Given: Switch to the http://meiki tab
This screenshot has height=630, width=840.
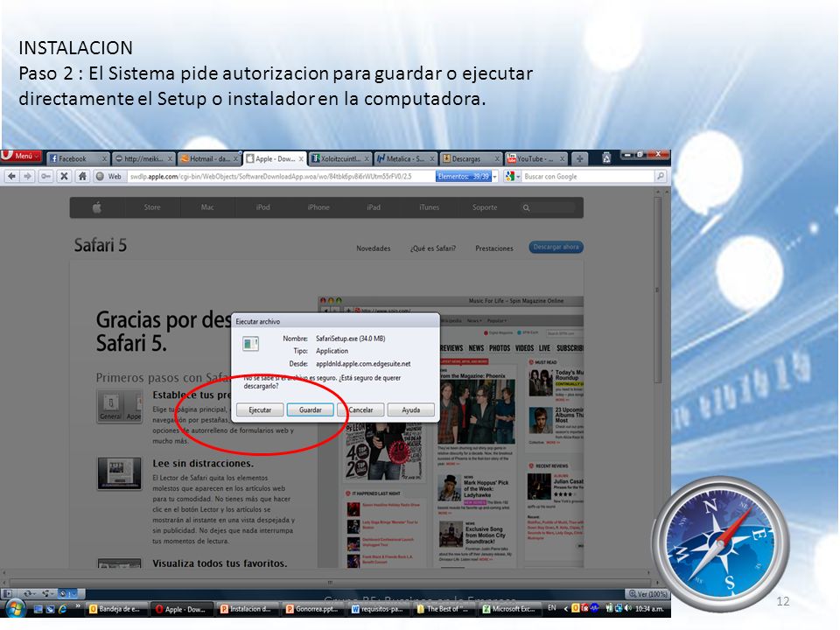Looking at the screenshot, I should point(143,158).
